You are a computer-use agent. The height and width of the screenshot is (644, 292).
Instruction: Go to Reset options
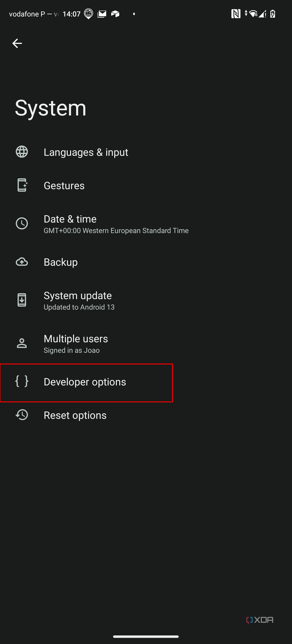[x=75, y=416]
